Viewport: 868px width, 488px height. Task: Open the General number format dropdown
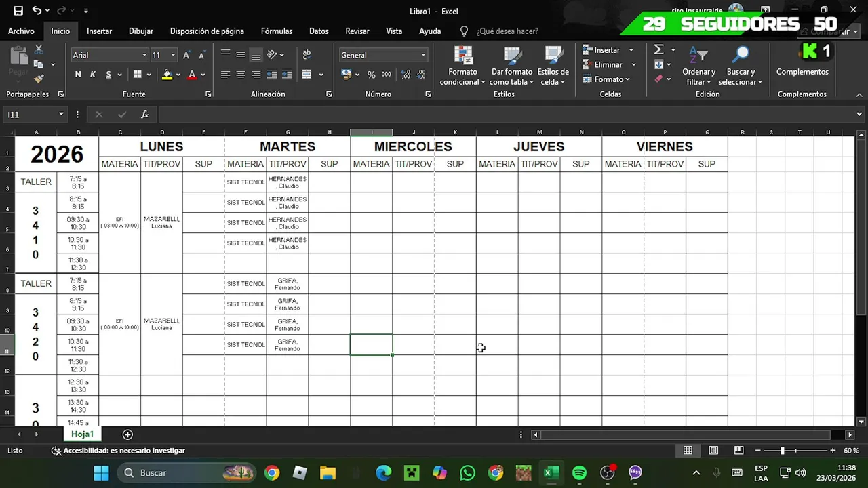tap(424, 55)
